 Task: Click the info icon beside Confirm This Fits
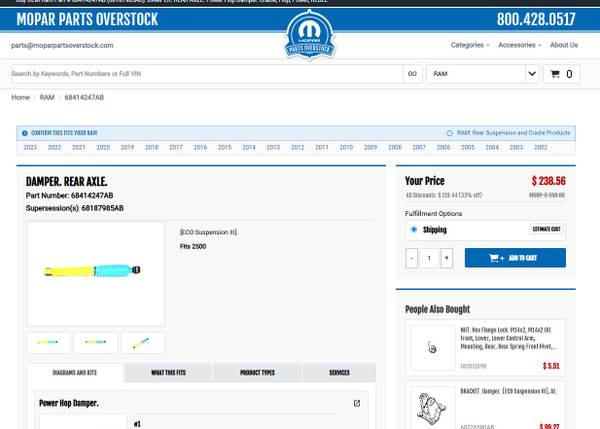pyautogui.click(x=25, y=133)
